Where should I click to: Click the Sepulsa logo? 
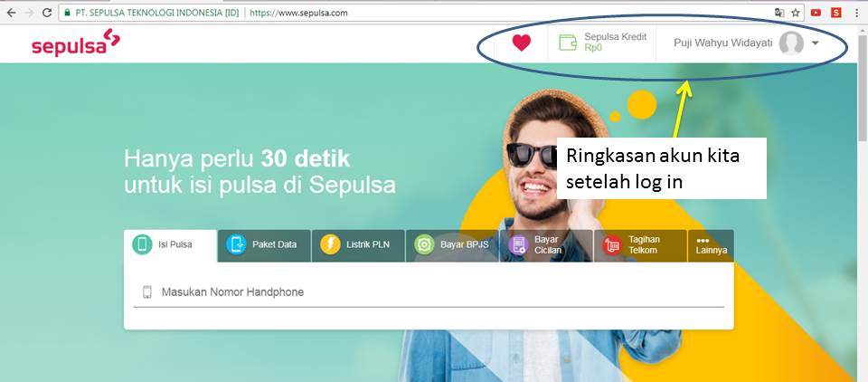click(76, 43)
